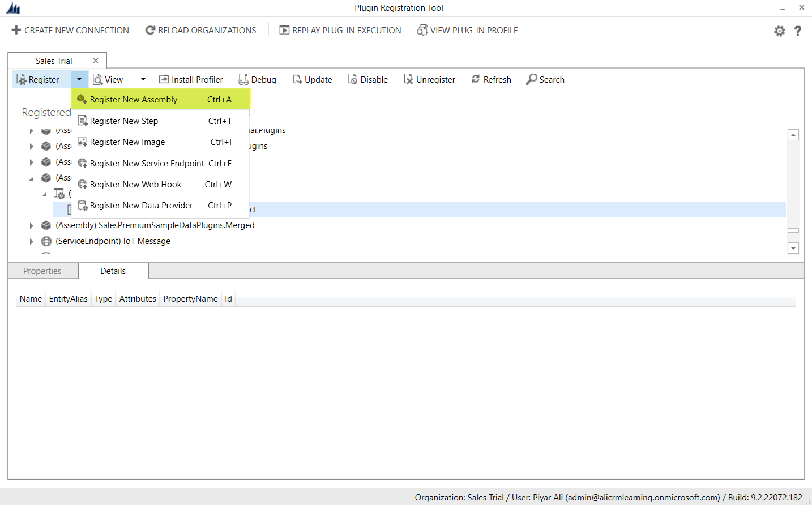
Task: Click Reload Organizations label
Action: pyautogui.click(x=207, y=30)
